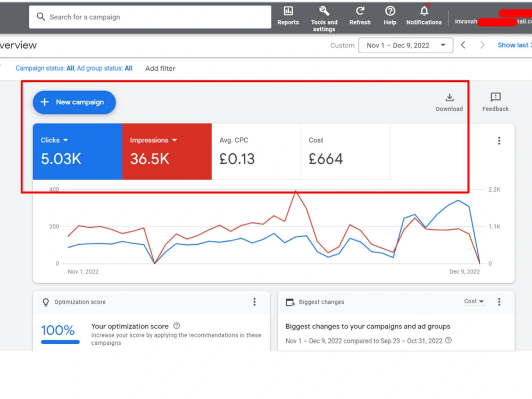The image size is (532, 399).
Task: Click the Nov 1, 2022 axis label
Action: point(83,271)
